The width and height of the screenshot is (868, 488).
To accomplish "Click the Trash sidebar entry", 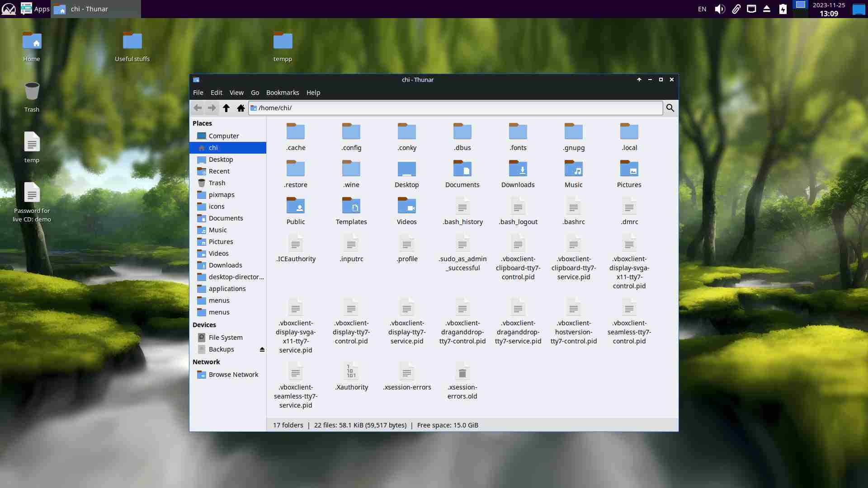I will (x=217, y=183).
